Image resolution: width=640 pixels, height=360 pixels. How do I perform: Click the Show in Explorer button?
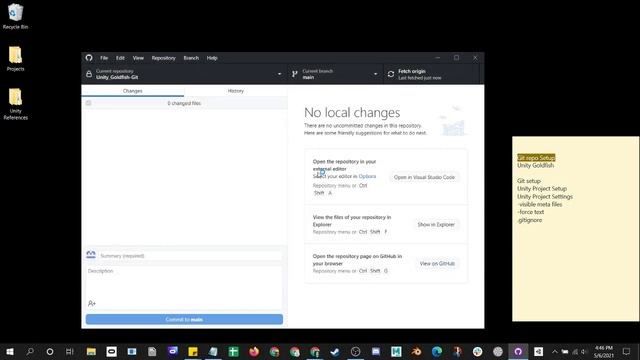click(x=436, y=224)
